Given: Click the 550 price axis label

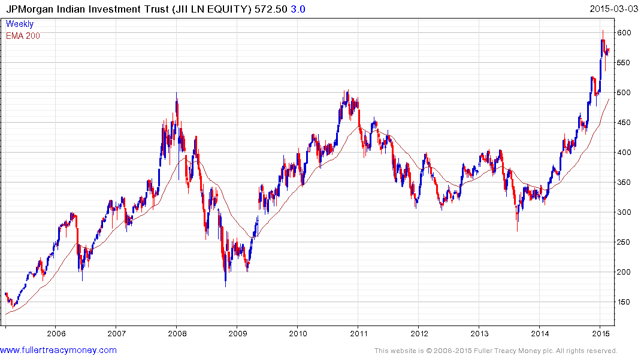Looking at the screenshot, I should (624, 63).
